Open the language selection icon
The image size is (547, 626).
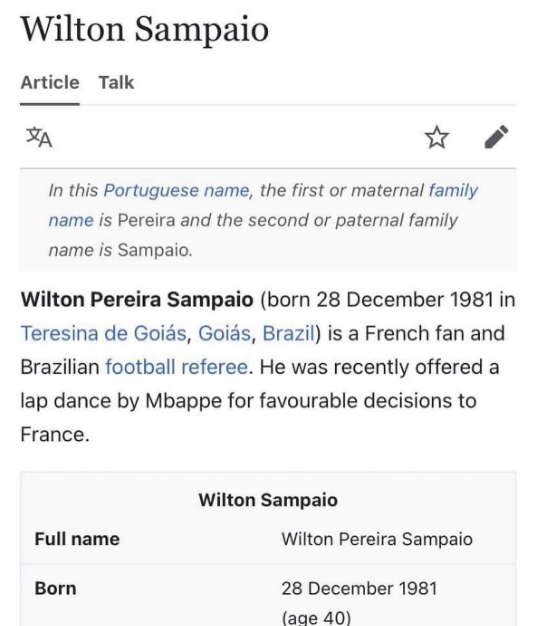pyautogui.click(x=39, y=137)
